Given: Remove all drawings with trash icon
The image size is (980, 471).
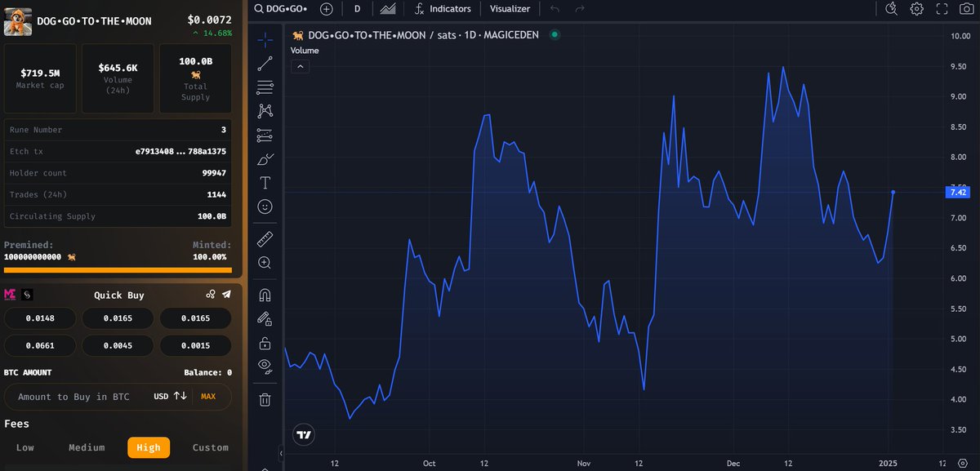Looking at the screenshot, I should tap(265, 399).
